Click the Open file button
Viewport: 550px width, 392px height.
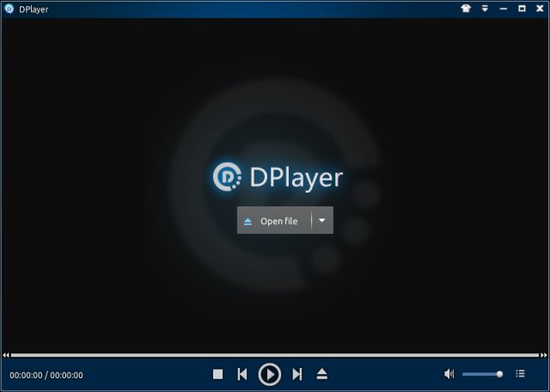274,220
